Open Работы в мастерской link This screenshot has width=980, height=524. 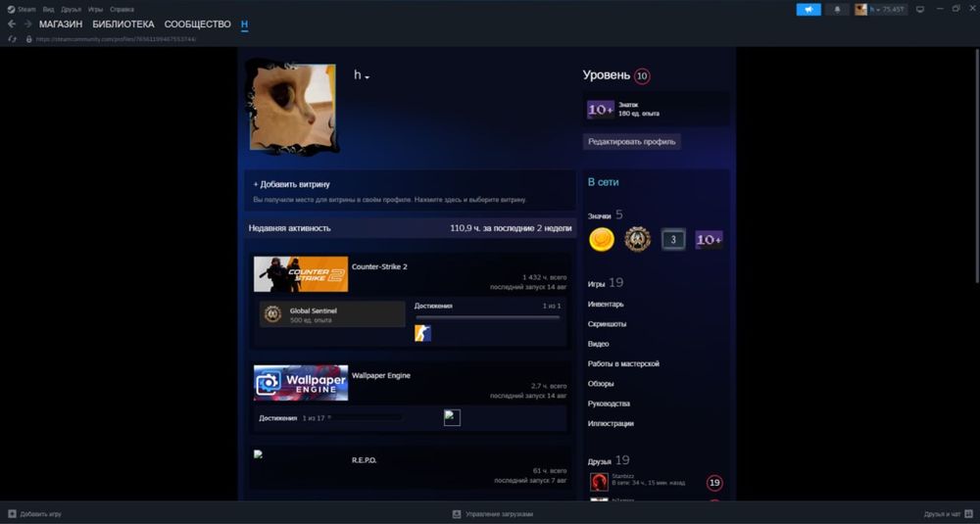(x=623, y=363)
